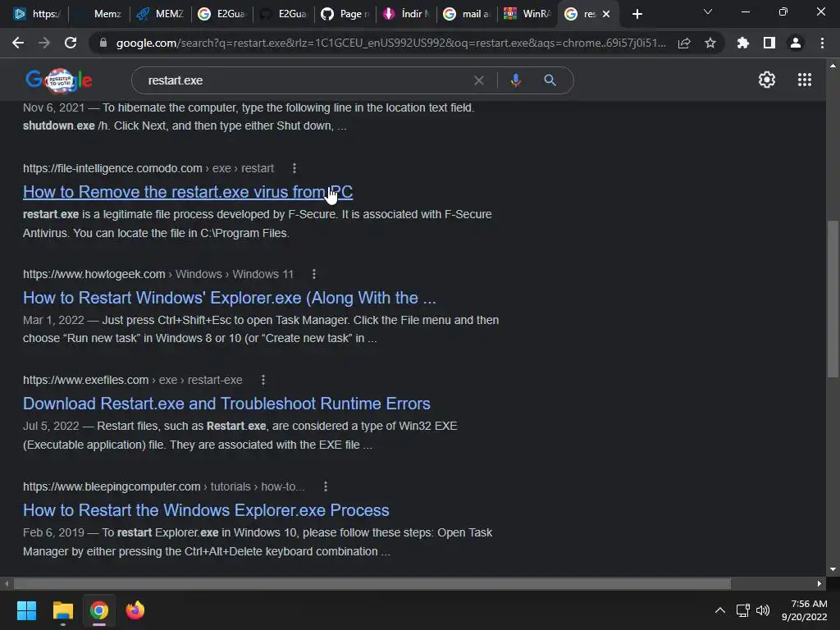Click the www.howtogeek.com URL breadcrumb

click(158, 274)
